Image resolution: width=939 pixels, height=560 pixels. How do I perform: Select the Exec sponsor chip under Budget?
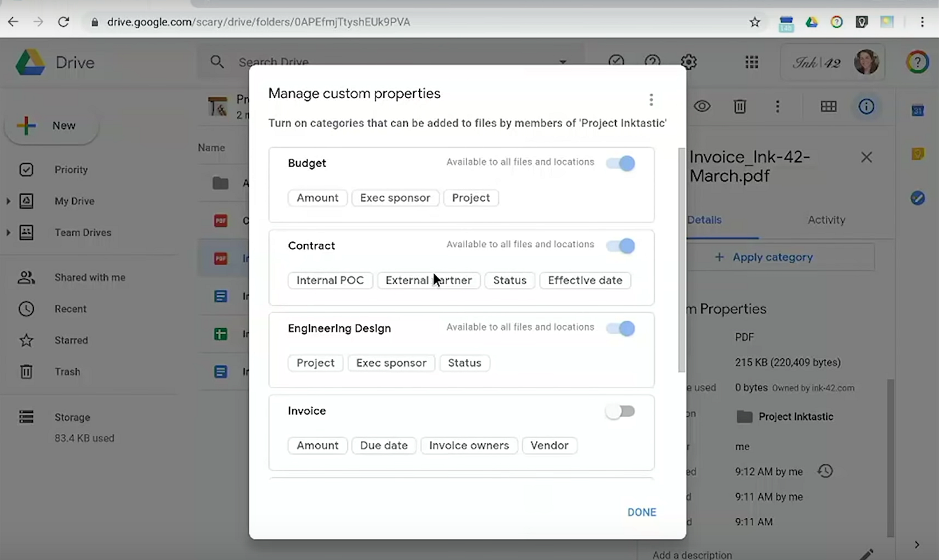(x=395, y=198)
